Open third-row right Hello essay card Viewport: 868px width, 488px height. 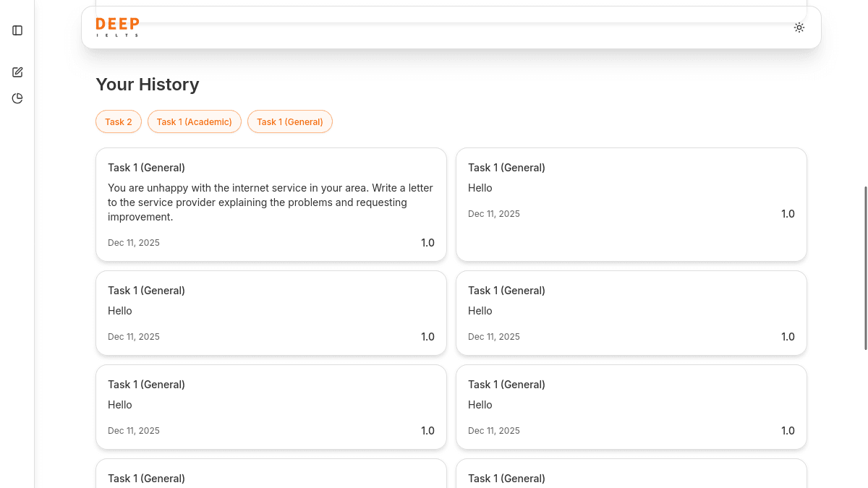(631, 406)
